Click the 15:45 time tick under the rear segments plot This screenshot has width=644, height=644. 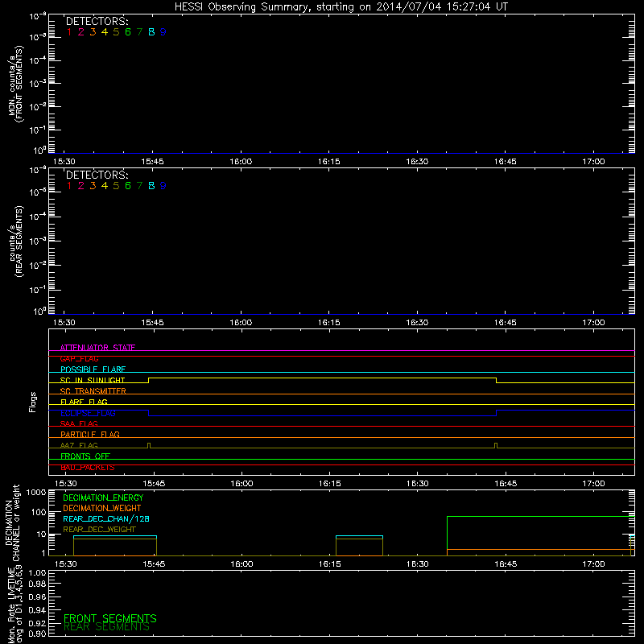(x=152, y=323)
